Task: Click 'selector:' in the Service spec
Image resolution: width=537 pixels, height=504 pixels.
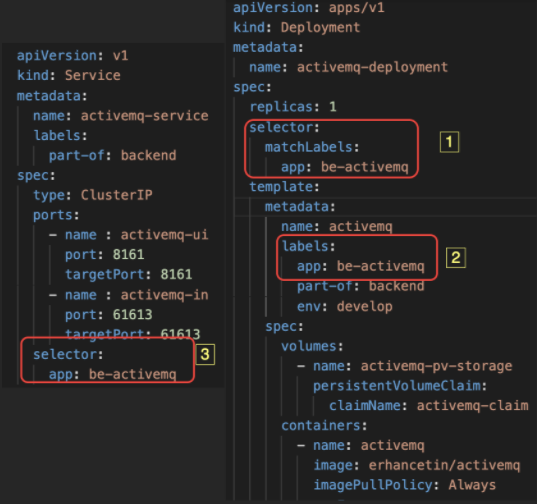Action: 68,354
